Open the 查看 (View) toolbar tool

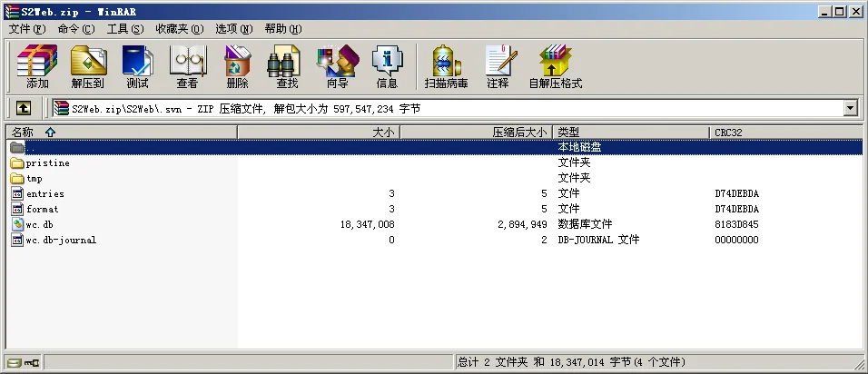pos(187,66)
